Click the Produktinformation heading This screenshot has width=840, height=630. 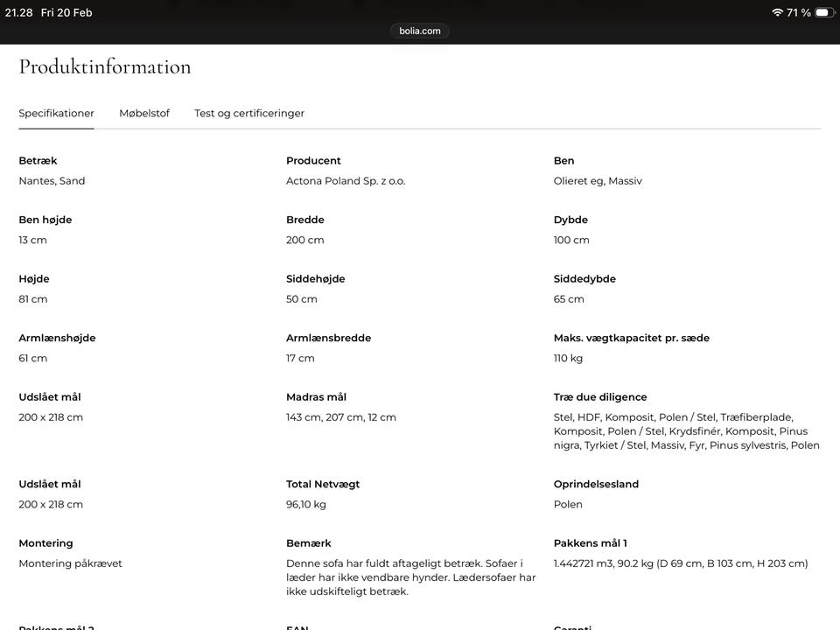pyautogui.click(x=105, y=66)
